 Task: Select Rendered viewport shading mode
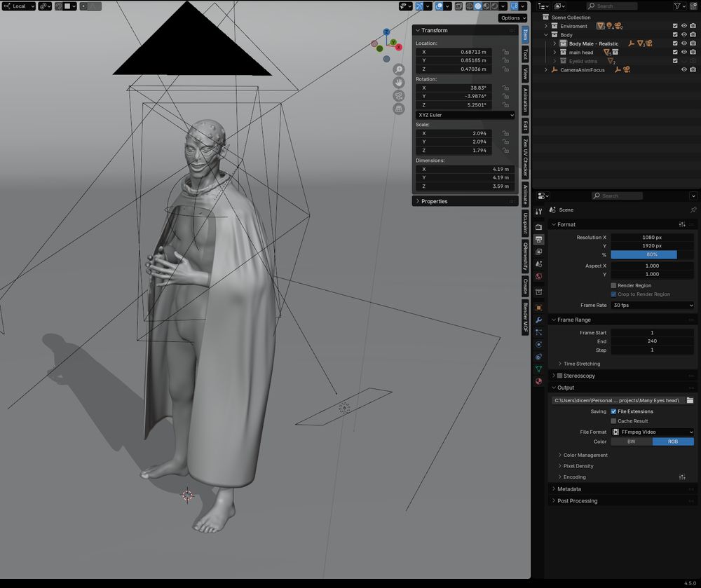494,6
